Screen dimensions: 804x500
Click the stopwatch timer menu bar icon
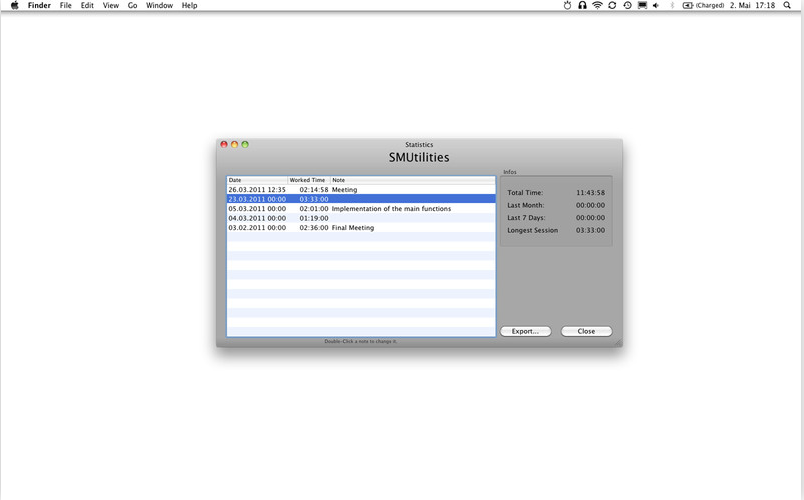pos(567,5)
